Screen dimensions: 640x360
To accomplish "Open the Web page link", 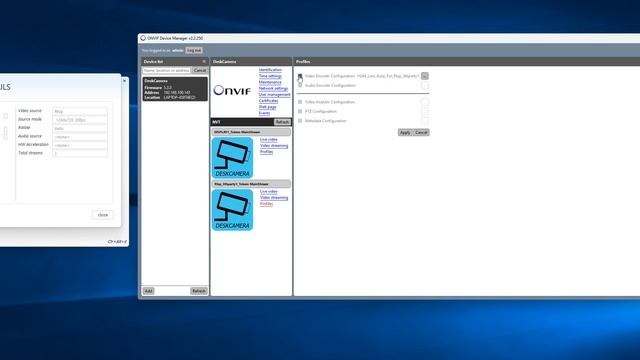I will (268, 107).
